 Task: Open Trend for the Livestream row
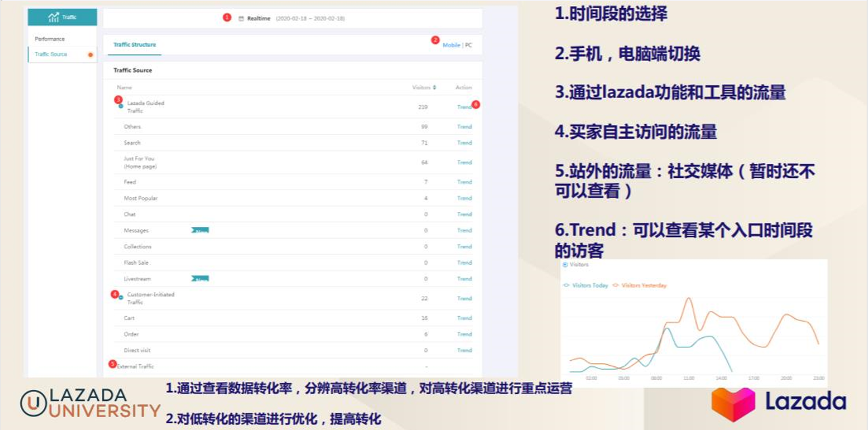(464, 279)
